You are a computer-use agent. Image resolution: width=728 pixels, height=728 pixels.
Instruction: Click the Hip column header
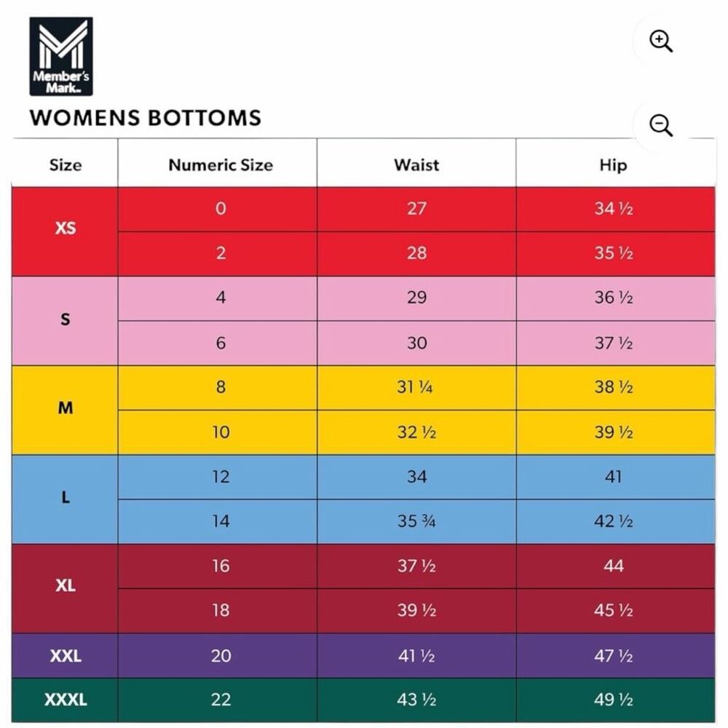(613, 165)
